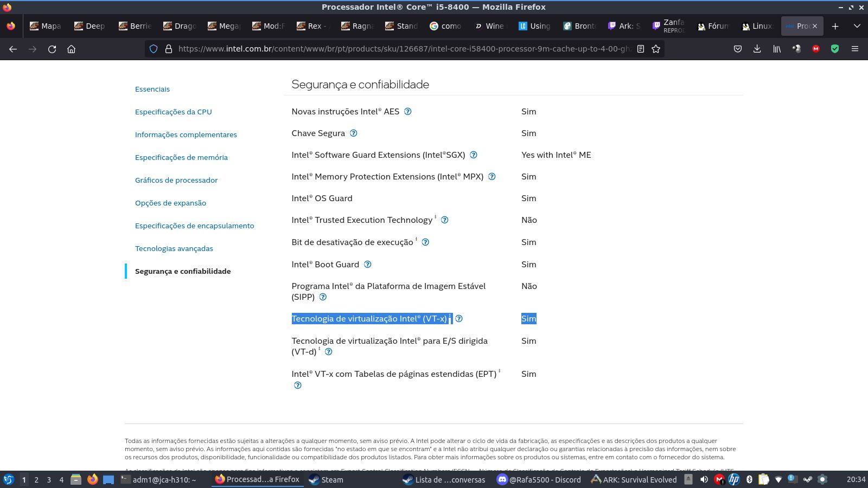
Task: Switch to the Google 'como' tab
Action: click(446, 26)
